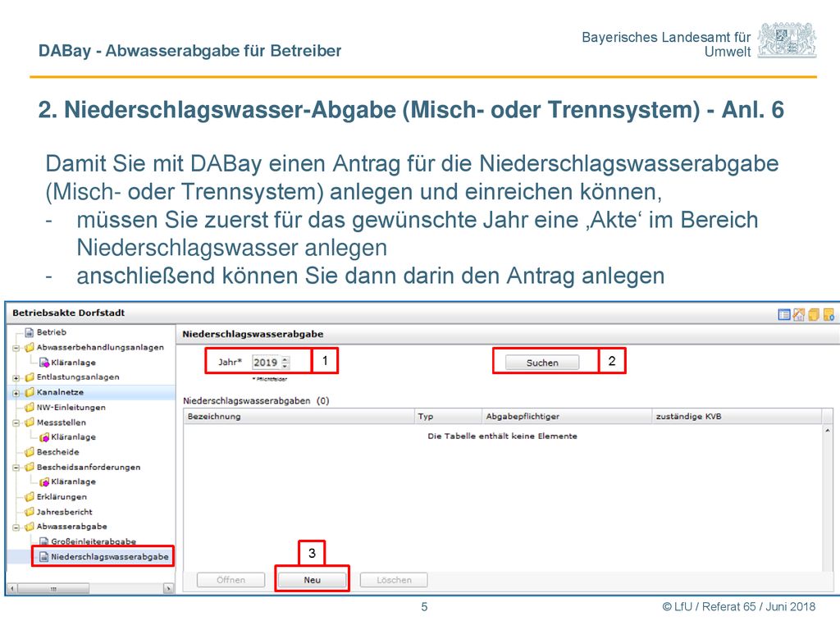The width and height of the screenshot is (840, 630).
Task: Expand the Kanalnetze tree node
Action: (x=16, y=393)
